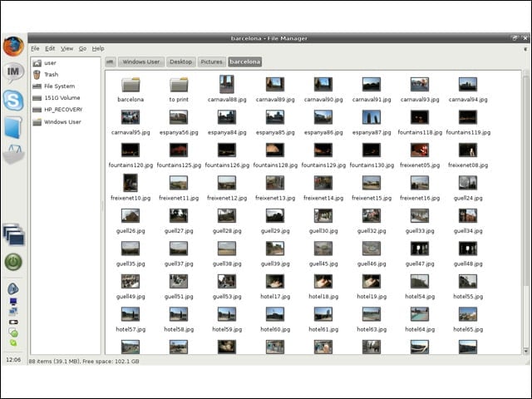Select hotel54.jpg thumbnail
This screenshot has width=532, height=399.
(420, 282)
